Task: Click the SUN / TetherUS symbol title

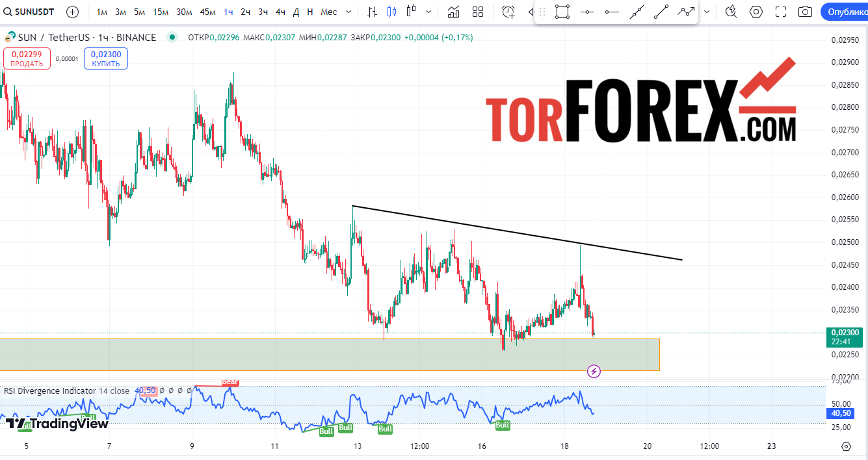Action: [x=87, y=38]
